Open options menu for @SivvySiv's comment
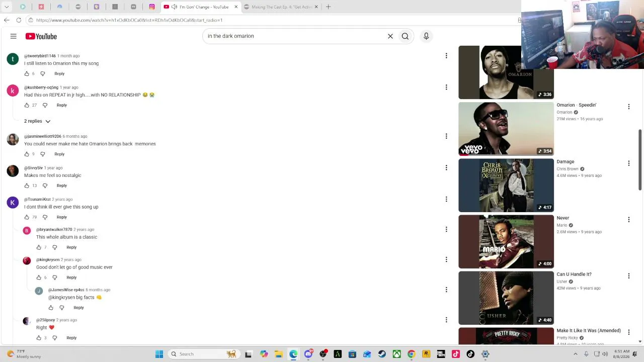Screen dimensions: 644x362 pos(446,167)
